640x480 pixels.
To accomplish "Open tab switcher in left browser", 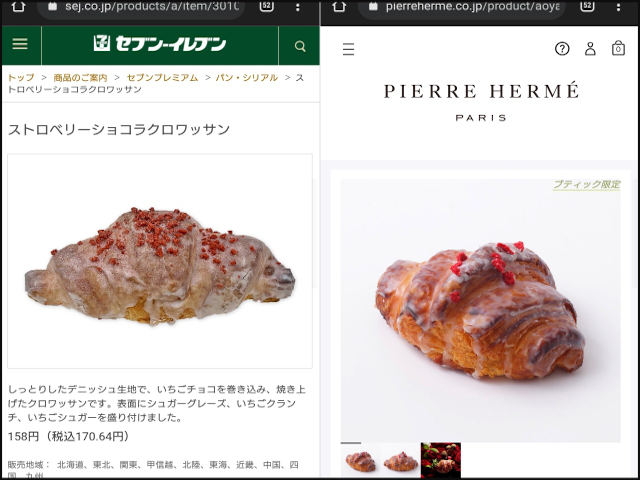I will [266, 6].
